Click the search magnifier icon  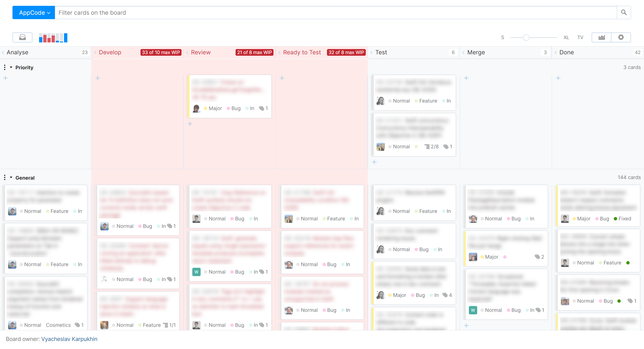[623, 12]
